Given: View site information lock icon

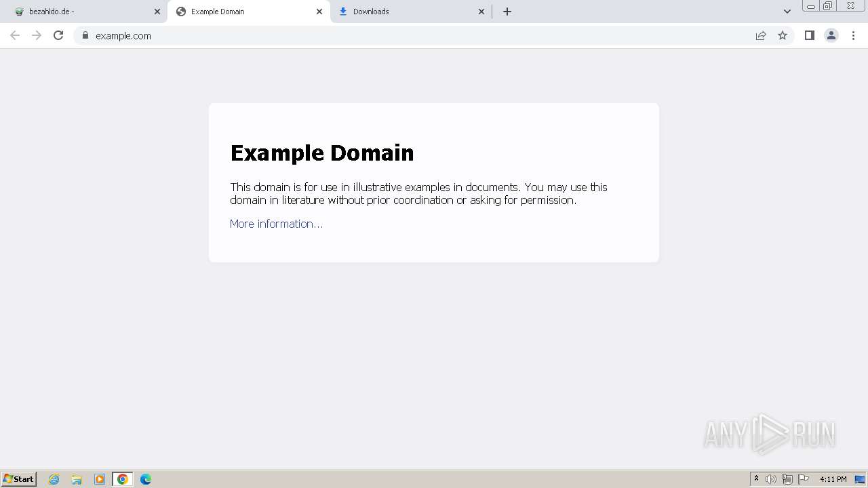Looking at the screenshot, I should click(85, 35).
